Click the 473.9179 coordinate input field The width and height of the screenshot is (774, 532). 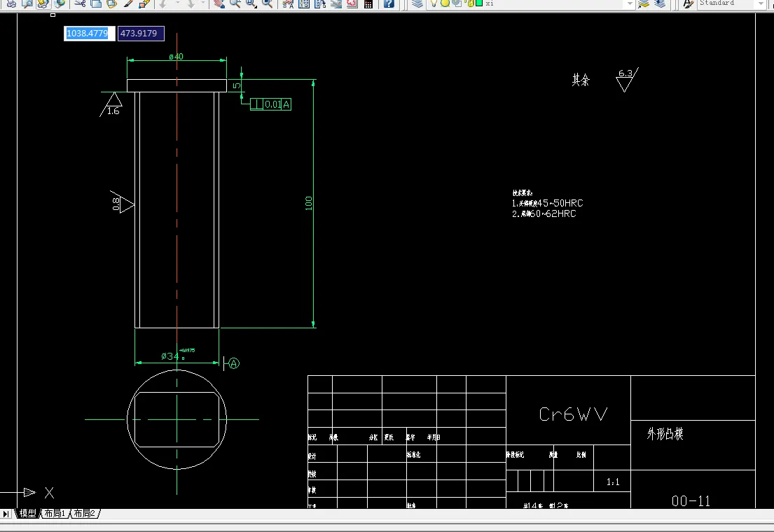point(141,34)
